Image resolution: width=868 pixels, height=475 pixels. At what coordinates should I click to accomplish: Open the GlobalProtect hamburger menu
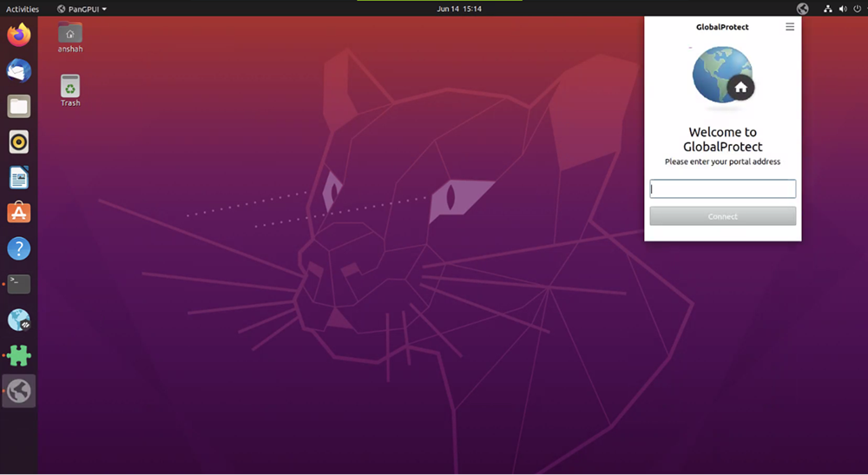[x=789, y=27]
